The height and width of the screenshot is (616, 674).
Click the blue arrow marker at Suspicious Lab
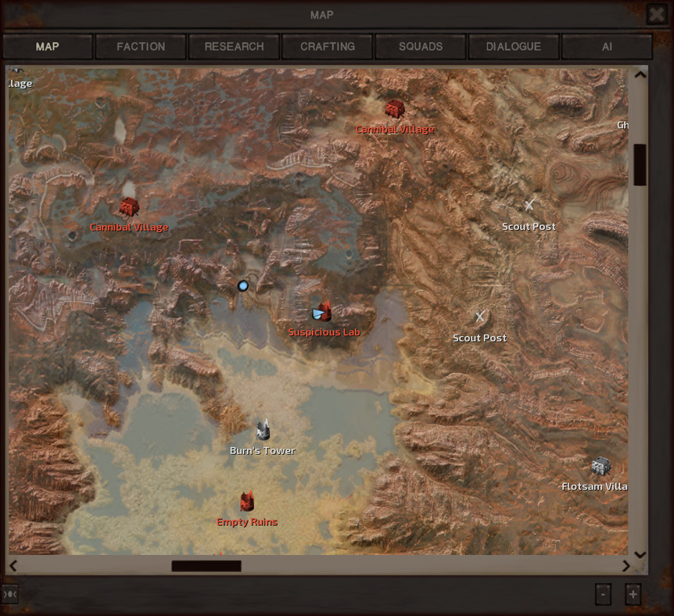click(x=317, y=313)
